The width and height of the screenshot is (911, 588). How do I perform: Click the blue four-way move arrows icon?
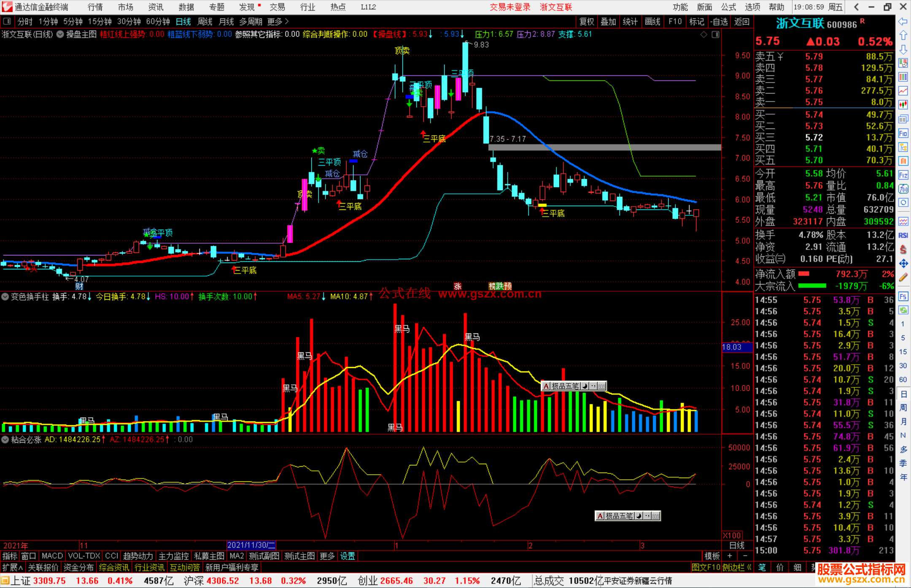(903, 263)
